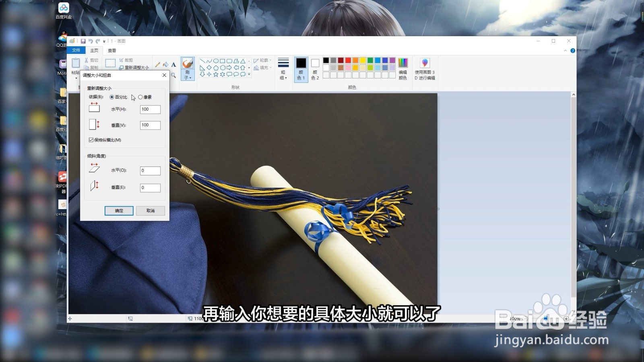The image size is (644, 362).
Task: Click OK (确定) in resize dialog
Action: point(119,210)
